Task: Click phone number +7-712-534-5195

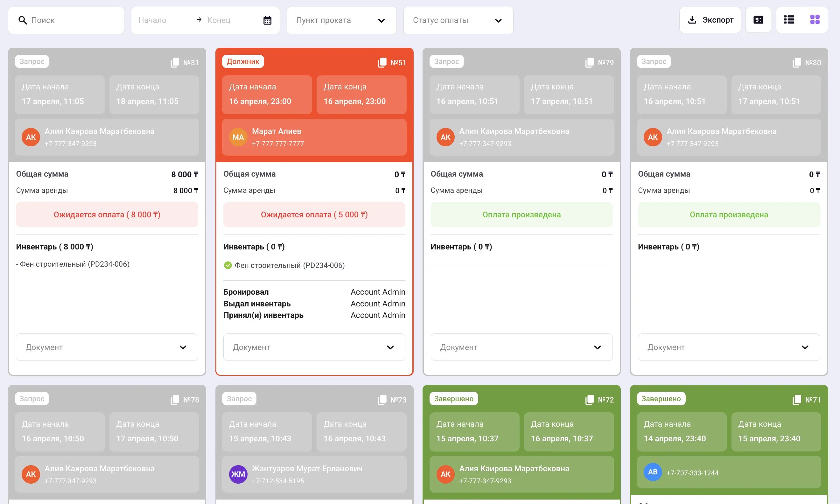Action: click(278, 481)
